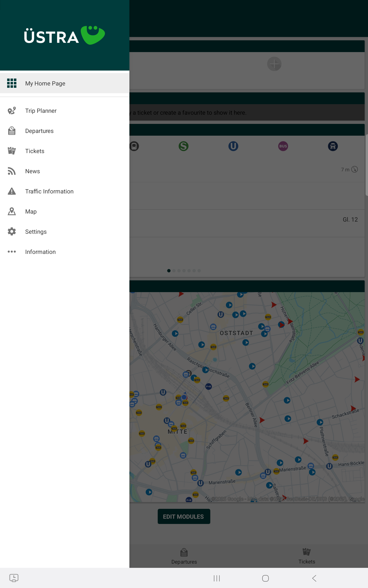Open the Map entry in the drawer
This screenshot has width=368, height=588.
pos(64,212)
